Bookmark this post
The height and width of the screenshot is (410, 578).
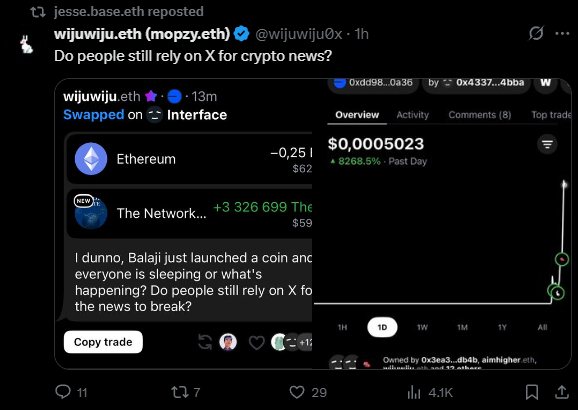tap(532, 392)
